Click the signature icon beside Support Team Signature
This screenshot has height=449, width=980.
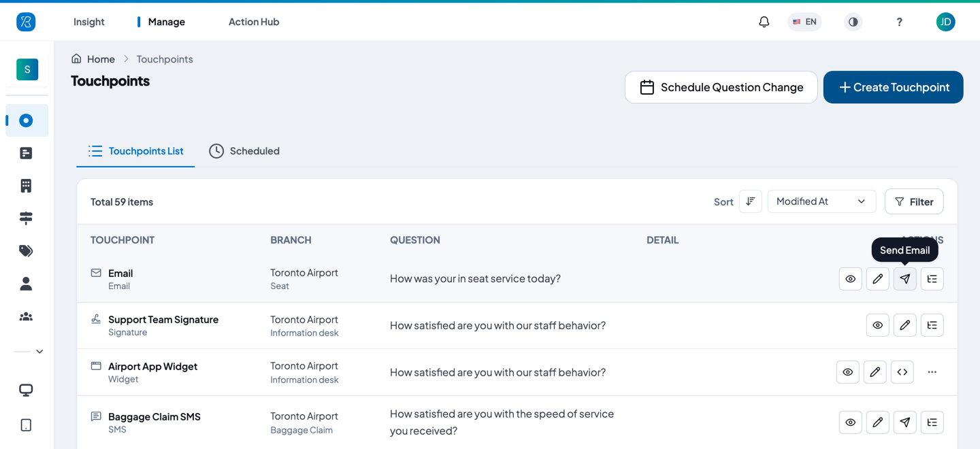96,319
